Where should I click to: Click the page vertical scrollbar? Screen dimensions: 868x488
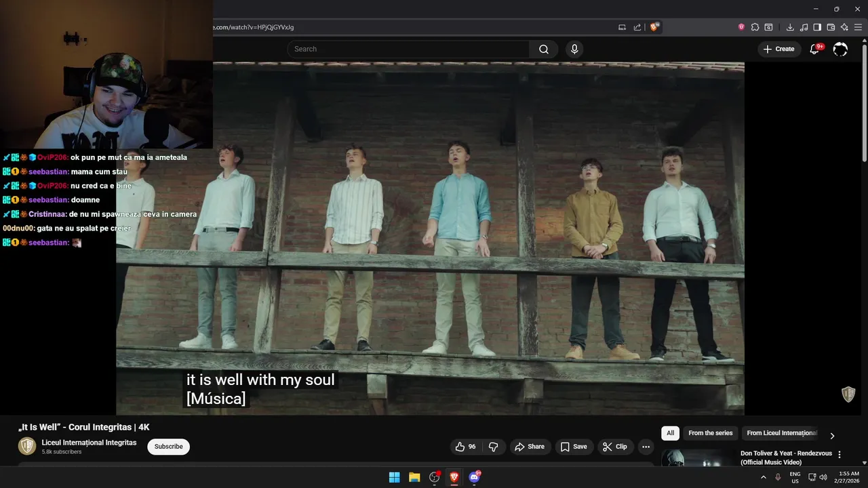click(x=864, y=102)
